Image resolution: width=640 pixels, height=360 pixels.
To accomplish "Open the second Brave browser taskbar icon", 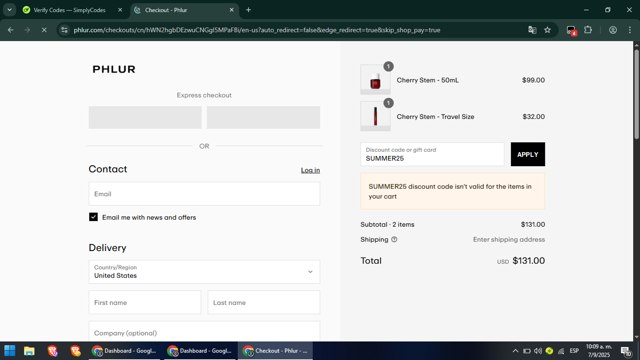I will point(76,351).
